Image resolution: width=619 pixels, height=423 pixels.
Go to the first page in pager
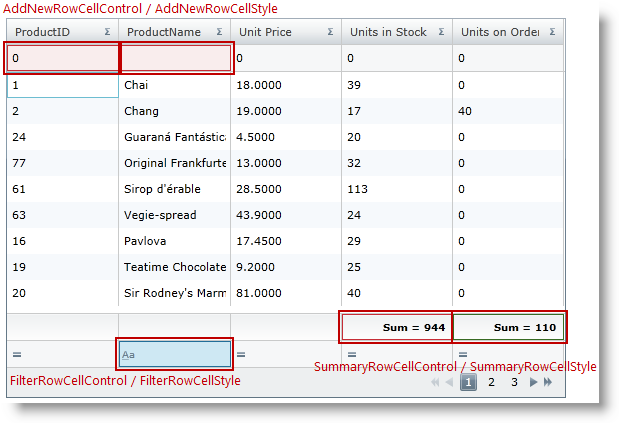click(435, 382)
